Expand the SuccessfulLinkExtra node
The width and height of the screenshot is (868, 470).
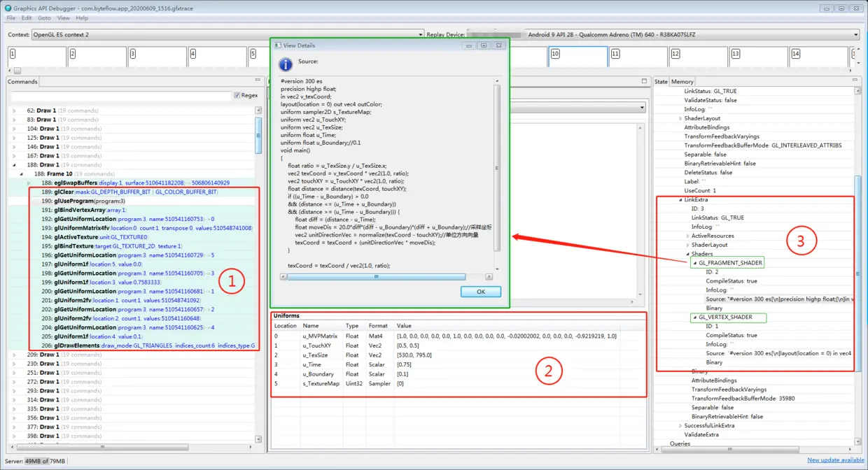(680, 425)
